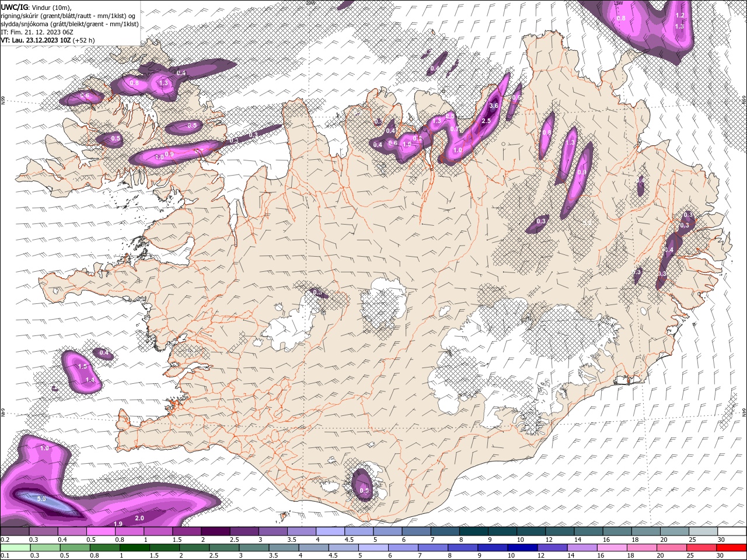Pick lower legend green swatch starting at 0.8
Image resolution: width=747 pixels, height=560 pixels.
tap(104, 548)
